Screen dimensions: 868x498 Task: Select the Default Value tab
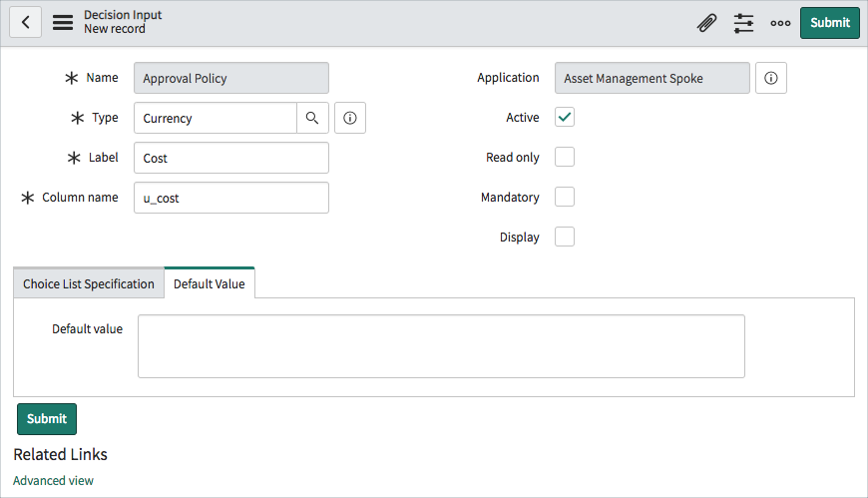pos(210,283)
